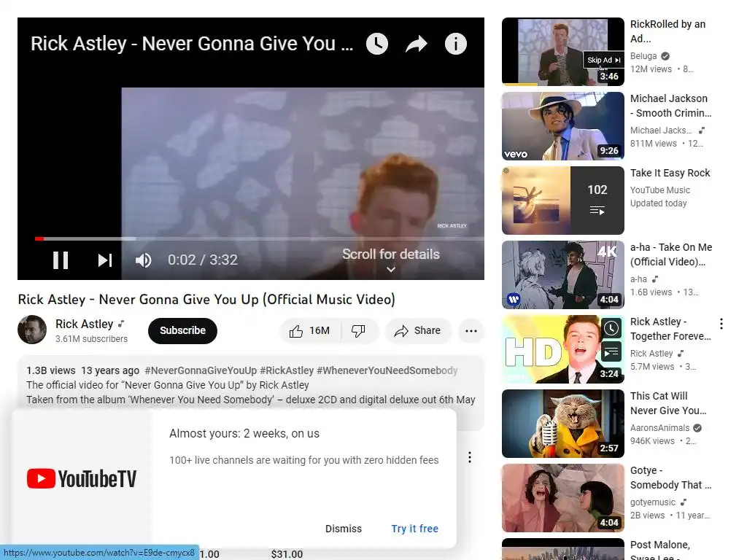Click the 16M like count
Image resolution: width=747 pixels, height=560 pixels.
click(x=320, y=331)
